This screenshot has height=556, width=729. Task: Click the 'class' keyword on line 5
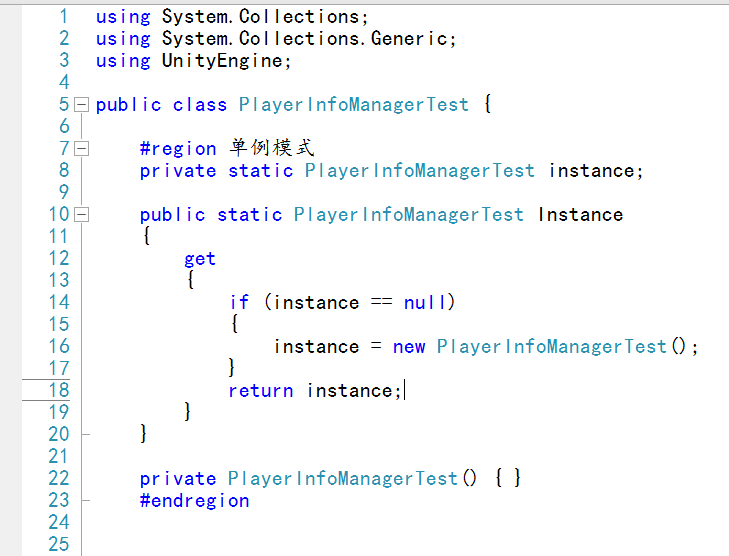coord(200,105)
